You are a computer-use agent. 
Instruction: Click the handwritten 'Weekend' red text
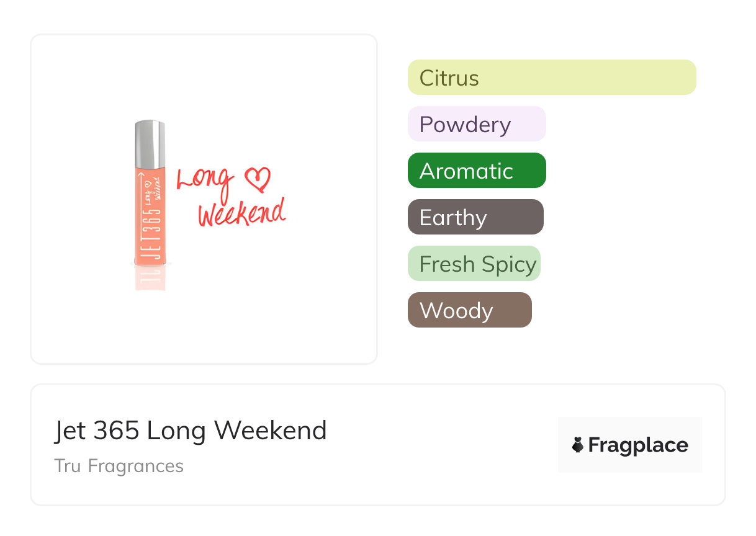[241, 213]
